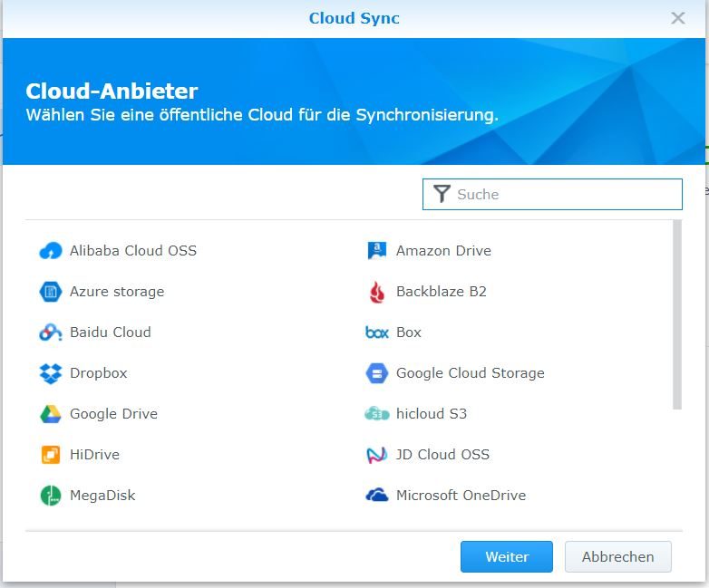Click the hicloud S3 icon
This screenshot has height=588, width=709.
(376, 414)
